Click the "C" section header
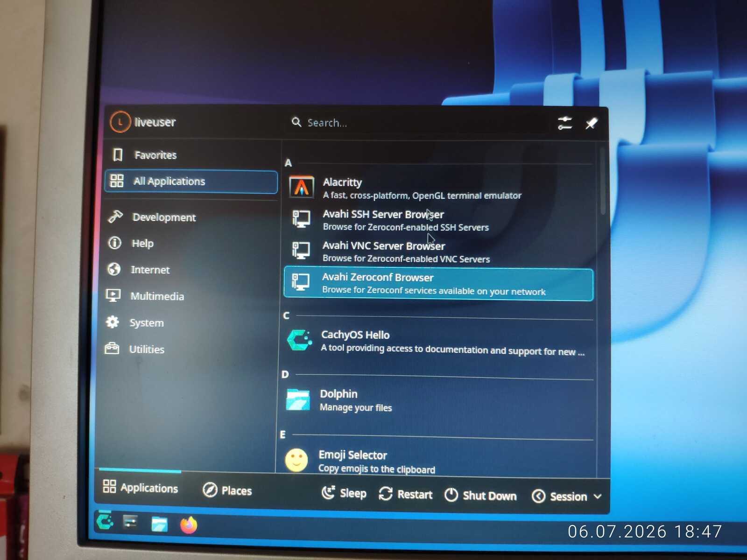This screenshot has height=560, width=747. pyautogui.click(x=286, y=315)
